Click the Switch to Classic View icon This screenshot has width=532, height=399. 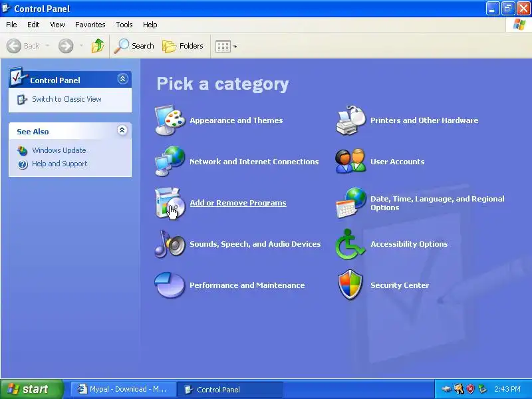click(x=22, y=99)
